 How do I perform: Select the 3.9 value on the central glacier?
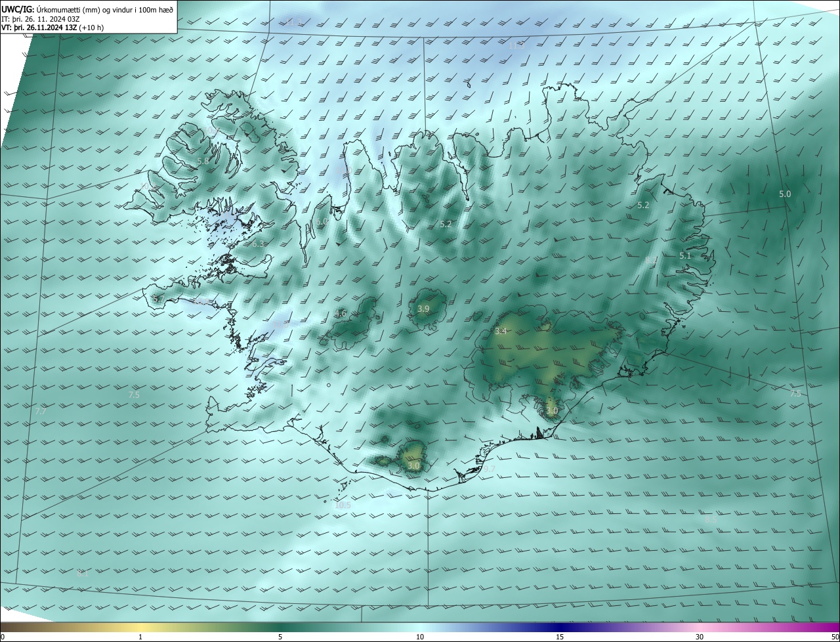coord(423,309)
